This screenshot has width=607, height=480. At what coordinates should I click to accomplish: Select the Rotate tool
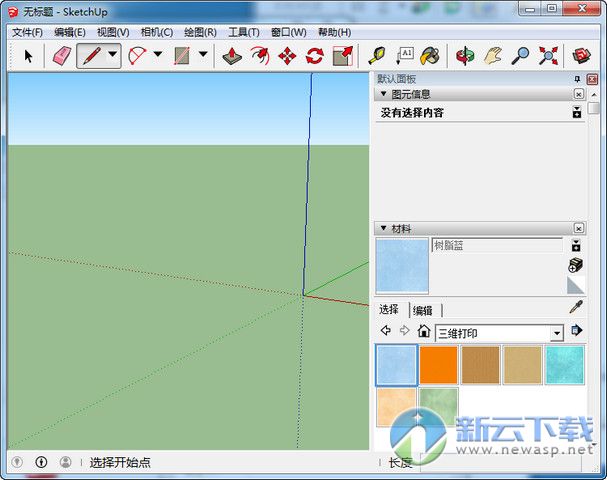click(x=315, y=57)
